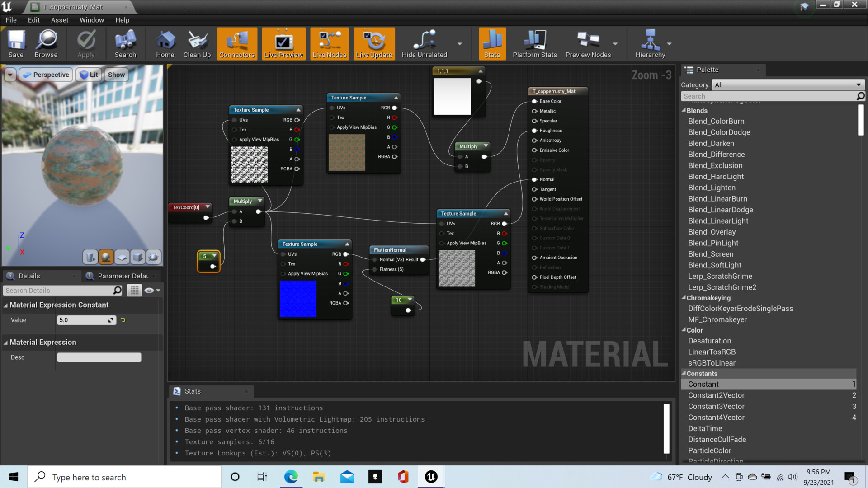Collapse the Blends palette category
This screenshot has width=868, height=488.
(684, 110)
